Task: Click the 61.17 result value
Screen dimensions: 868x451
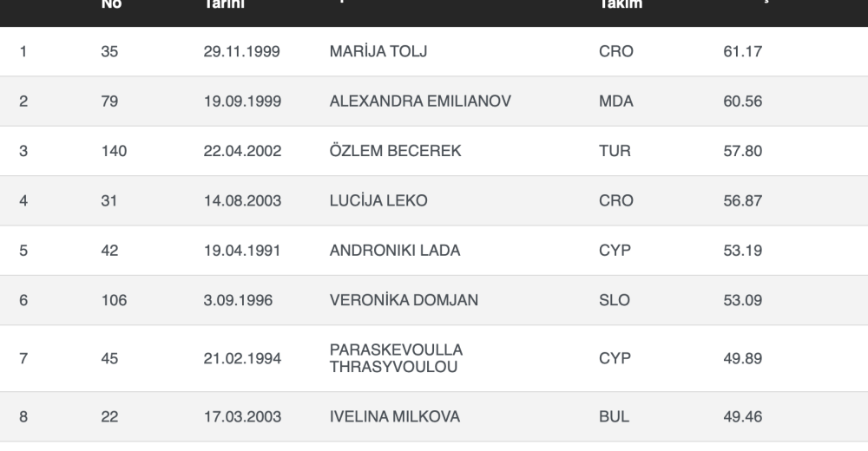Action: (x=742, y=51)
